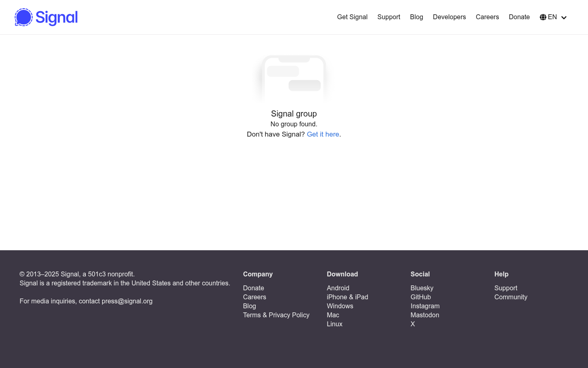
Task: Open the Windows download link
Action: click(x=340, y=306)
